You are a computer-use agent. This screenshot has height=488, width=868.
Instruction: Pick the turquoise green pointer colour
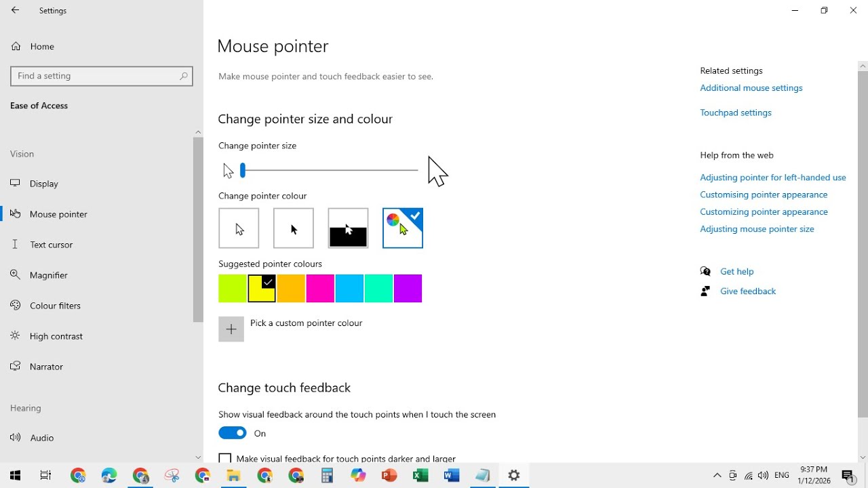pos(378,289)
